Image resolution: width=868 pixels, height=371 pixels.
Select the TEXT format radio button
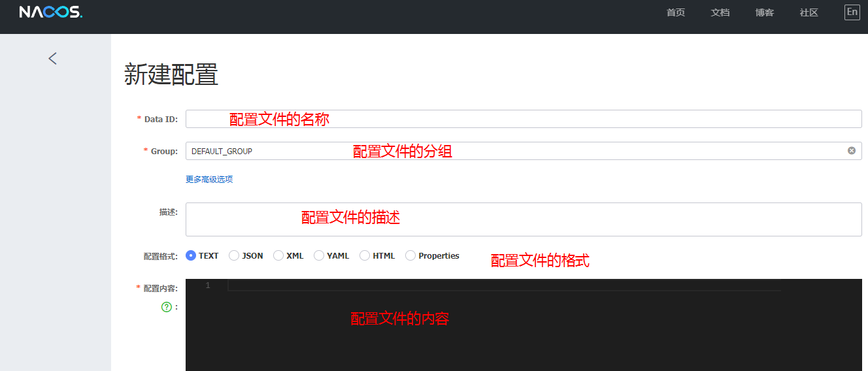(191, 256)
